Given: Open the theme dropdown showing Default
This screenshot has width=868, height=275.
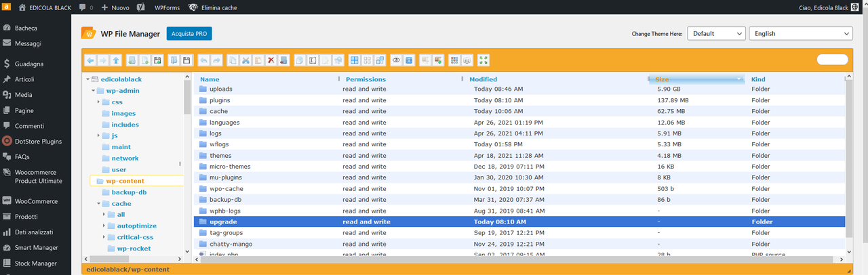Looking at the screenshot, I should [x=716, y=33].
